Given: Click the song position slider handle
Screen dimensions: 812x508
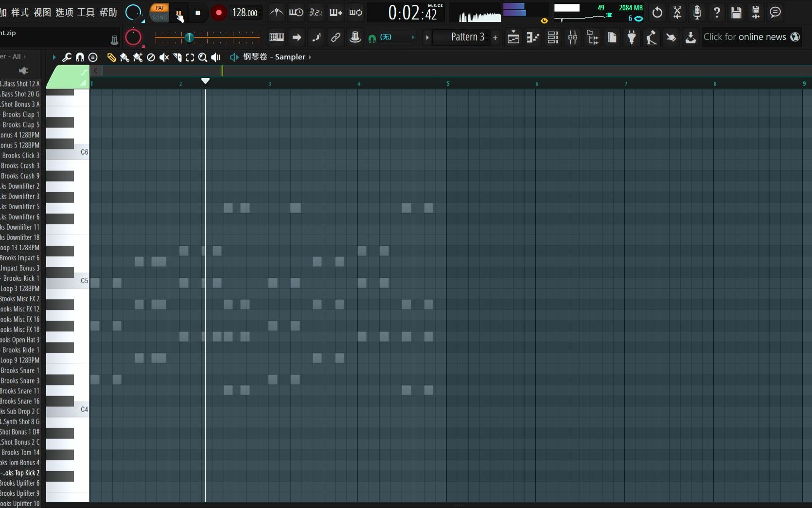Looking at the screenshot, I should click(x=190, y=37).
